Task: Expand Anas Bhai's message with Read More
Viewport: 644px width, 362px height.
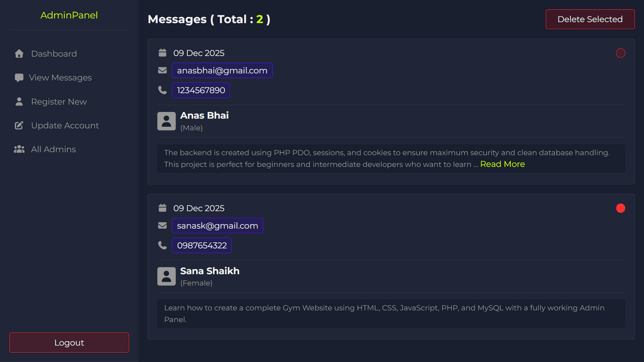Action: (502, 164)
